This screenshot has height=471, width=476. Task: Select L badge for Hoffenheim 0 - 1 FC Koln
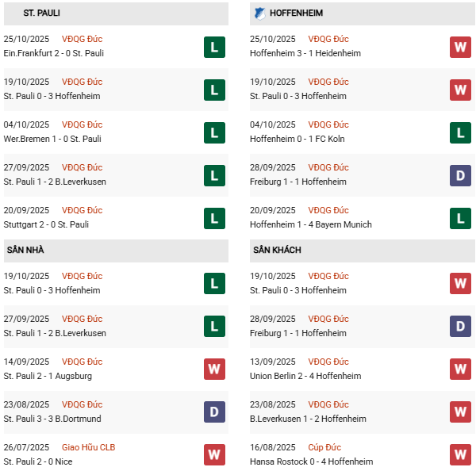[460, 132]
